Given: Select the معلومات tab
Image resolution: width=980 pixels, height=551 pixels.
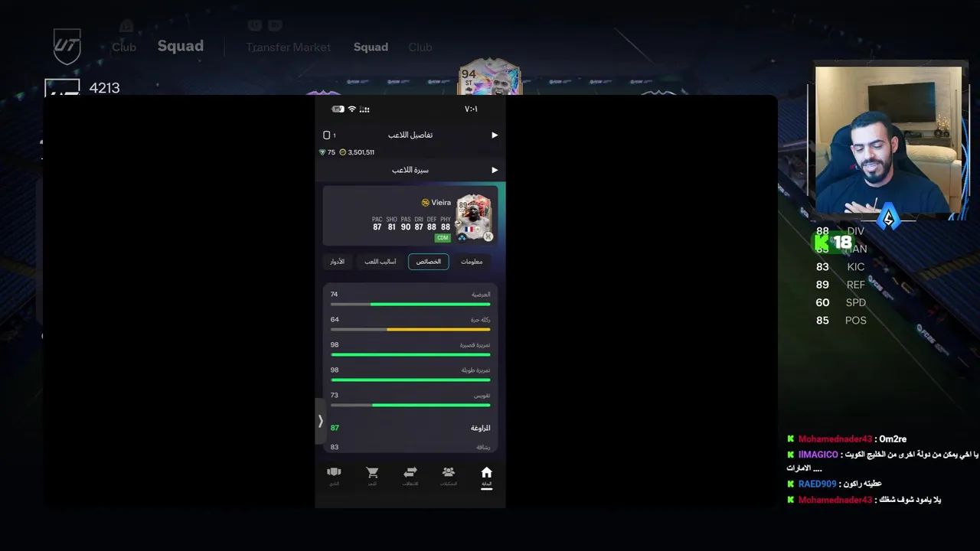Looking at the screenshot, I should (x=472, y=262).
